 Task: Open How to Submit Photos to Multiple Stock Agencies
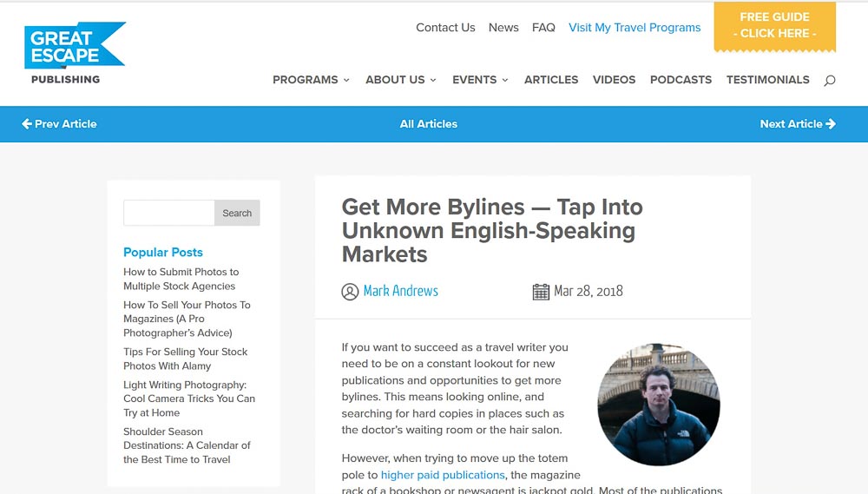(x=181, y=279)
